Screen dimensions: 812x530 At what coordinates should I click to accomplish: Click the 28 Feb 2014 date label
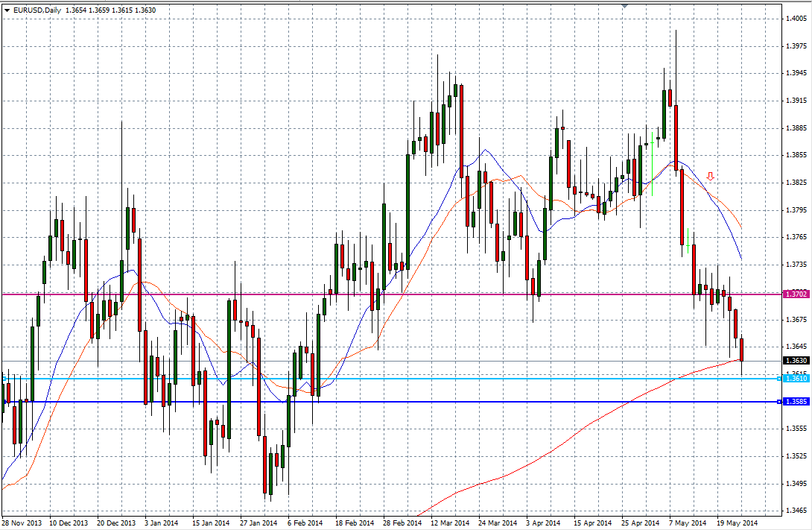[402, 523]
